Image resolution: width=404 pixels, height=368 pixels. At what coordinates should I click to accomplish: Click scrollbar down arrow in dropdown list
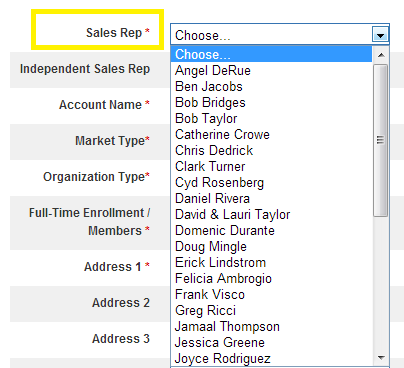pyautogui.click(x=381, y=358)
